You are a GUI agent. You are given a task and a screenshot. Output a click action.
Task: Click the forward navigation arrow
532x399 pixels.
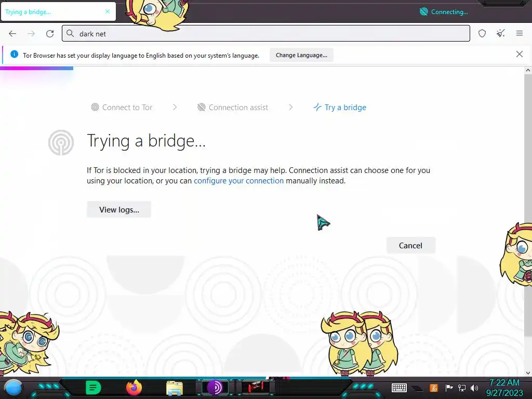(x=31, y=34)
